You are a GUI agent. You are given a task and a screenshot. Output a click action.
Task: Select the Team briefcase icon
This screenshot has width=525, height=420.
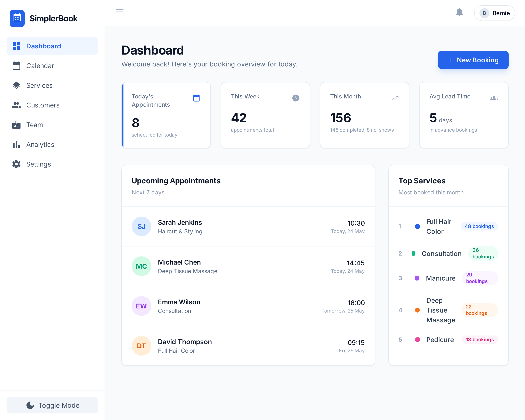[16, 125]
